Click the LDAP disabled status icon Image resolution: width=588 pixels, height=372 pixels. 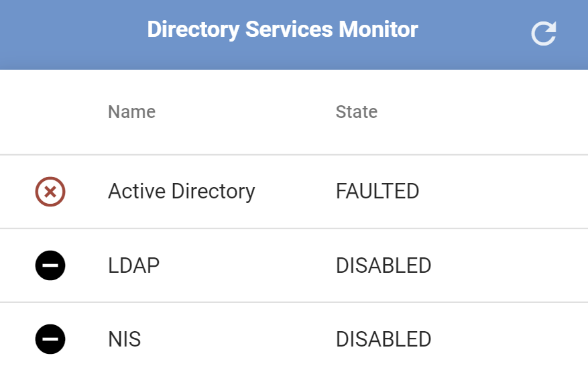tap(50, 265)
